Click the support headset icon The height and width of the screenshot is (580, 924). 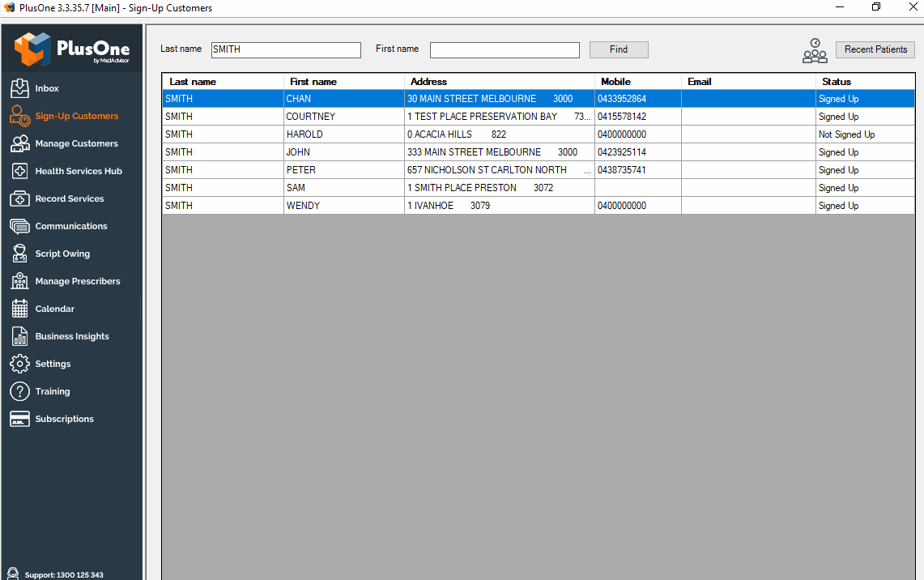click(x=12, y=574)
